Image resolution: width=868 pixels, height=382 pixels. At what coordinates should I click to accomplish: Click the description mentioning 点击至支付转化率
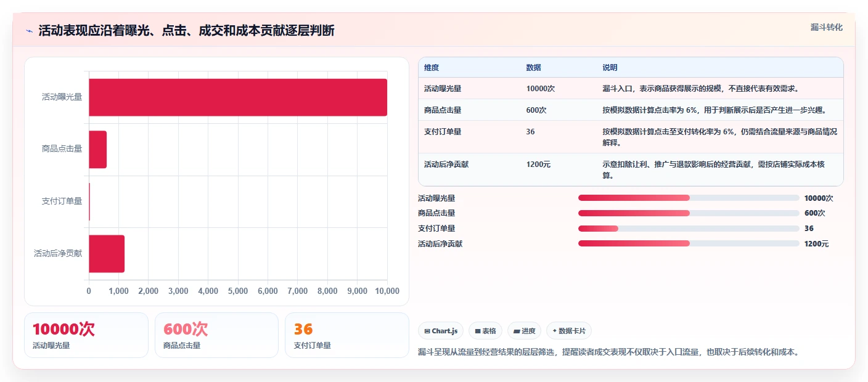(719, 137)
